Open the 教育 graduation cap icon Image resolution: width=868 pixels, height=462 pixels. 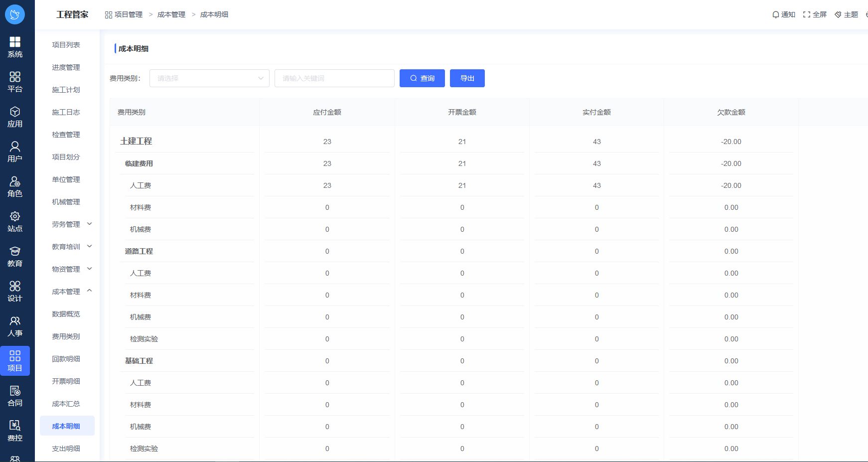click(x=15, y=252)
